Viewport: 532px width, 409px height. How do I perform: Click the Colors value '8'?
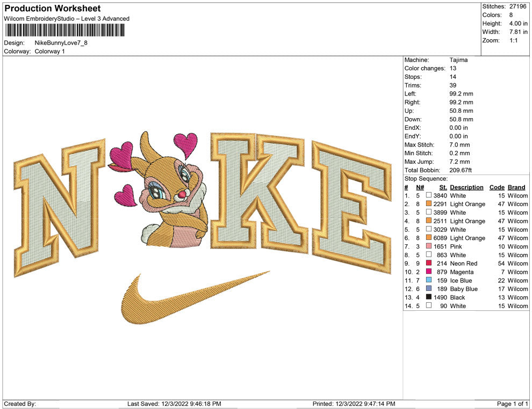[x=511, y=15]
